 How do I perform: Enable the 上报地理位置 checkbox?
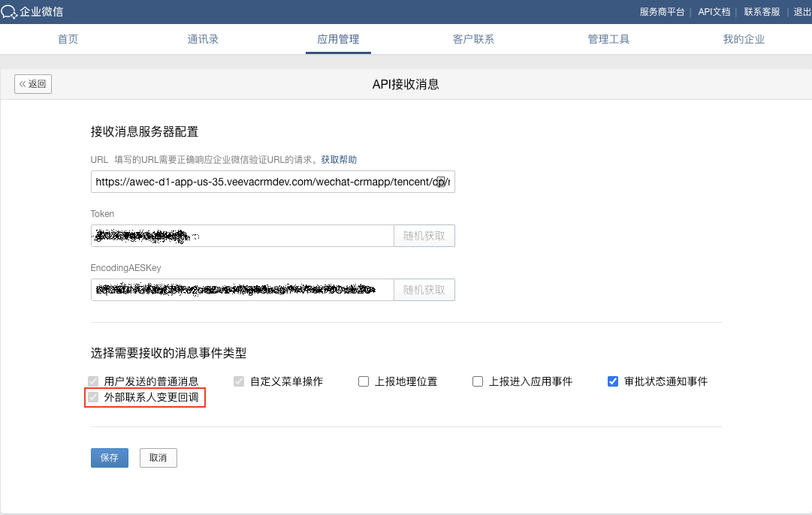pos(364,381)
